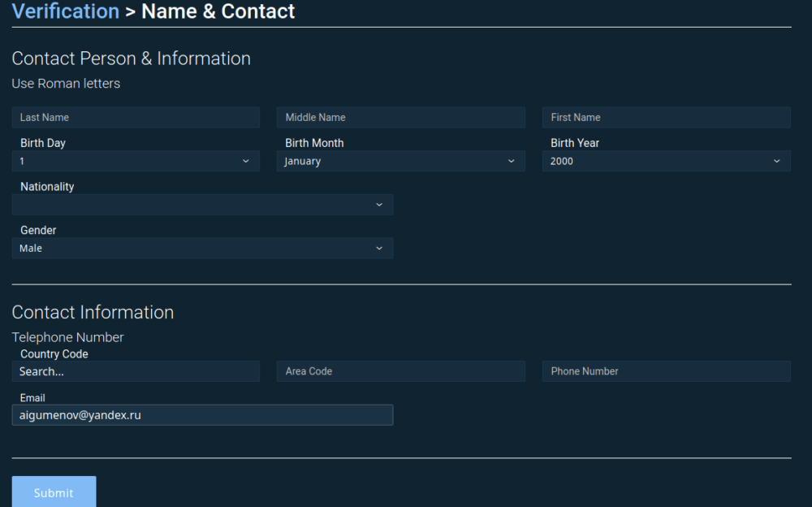Click the chevron arrow in Birth Year field
Screen dimensions: 812x507
[776, 162]
